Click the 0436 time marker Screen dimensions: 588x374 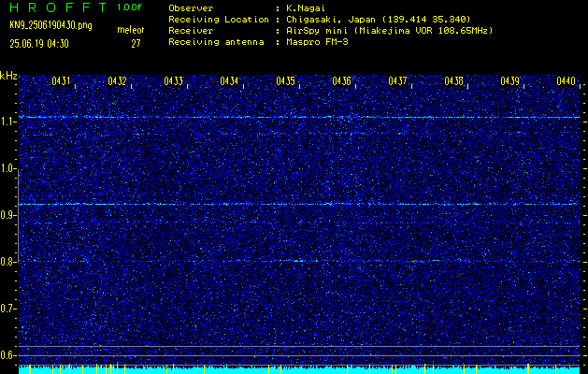point(341,80)
